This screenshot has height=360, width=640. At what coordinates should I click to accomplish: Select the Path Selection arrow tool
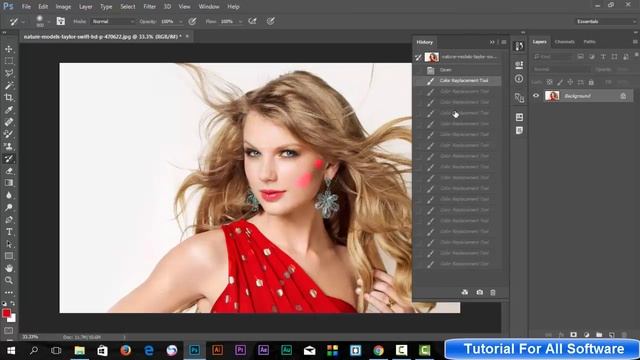pyautogui.click(x=9, y=244)
